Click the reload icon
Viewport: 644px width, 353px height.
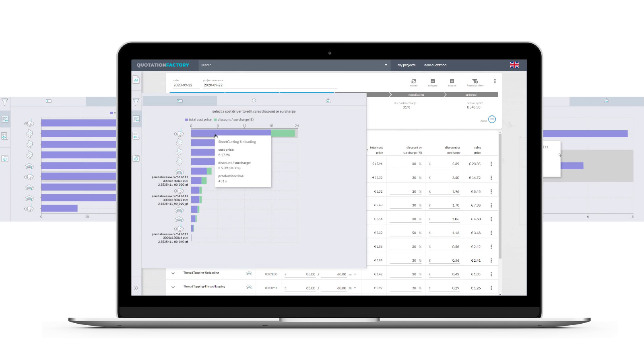click(414, 81)
